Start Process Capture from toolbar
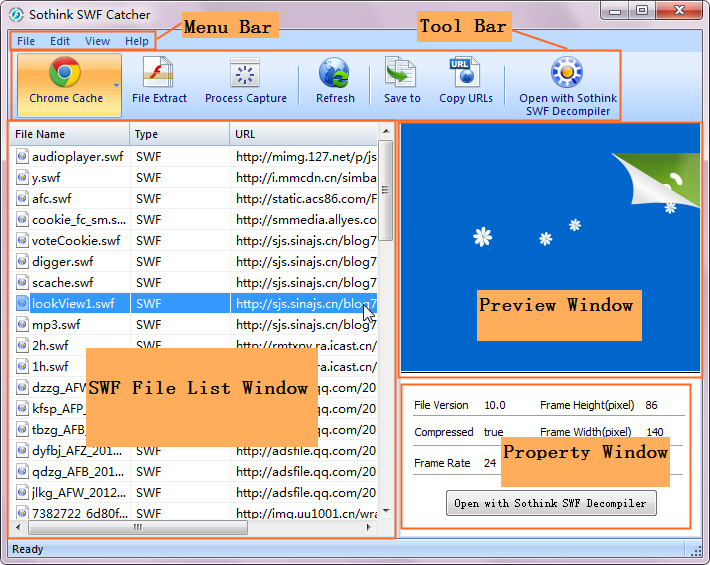Viewport: 710px width, 565px height. click(x=245, y=81)
